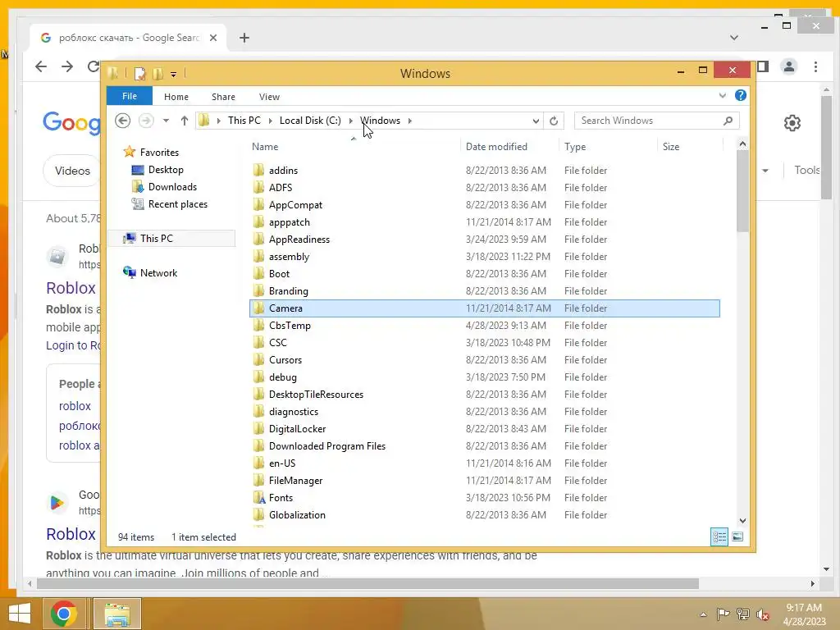Click the search magnifier icon in Explorer
The height and width of the screenshot is (630, 840).
coord(728,121)
